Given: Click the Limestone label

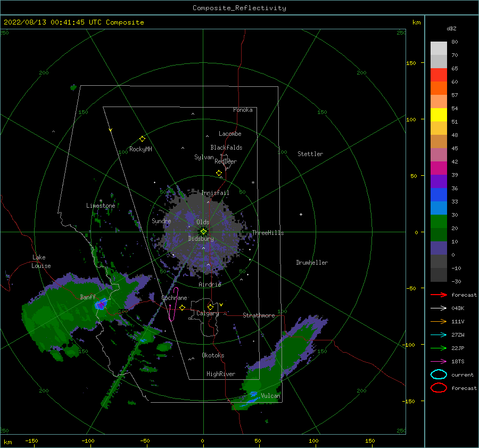Looking at the screenshot, I should (101, 206).
